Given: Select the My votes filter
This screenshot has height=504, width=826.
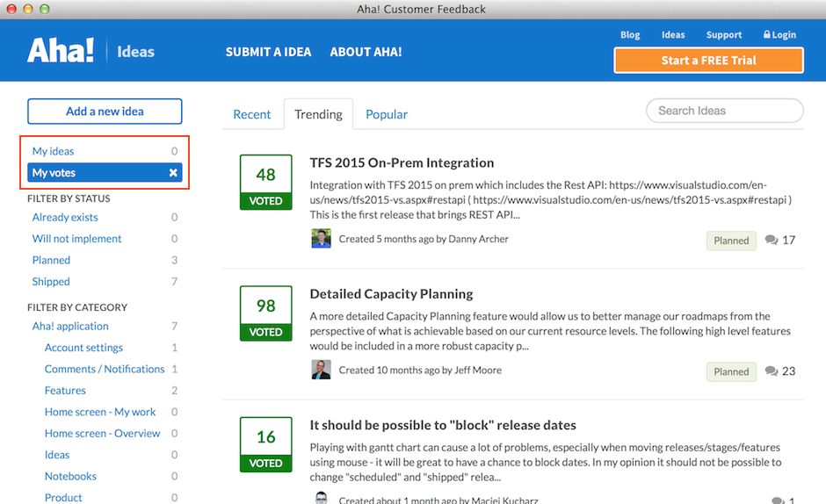Looking at the screenshot, I should (105, 173).
